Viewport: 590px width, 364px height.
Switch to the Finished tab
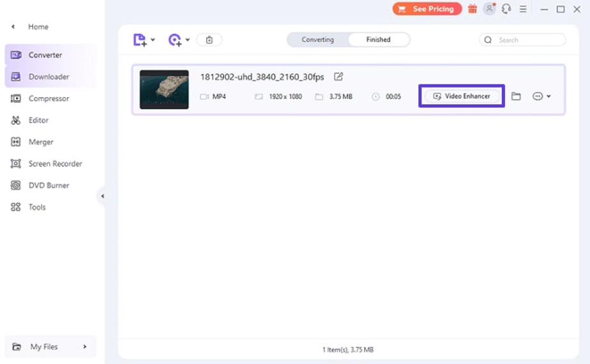[x=379, y=40]
